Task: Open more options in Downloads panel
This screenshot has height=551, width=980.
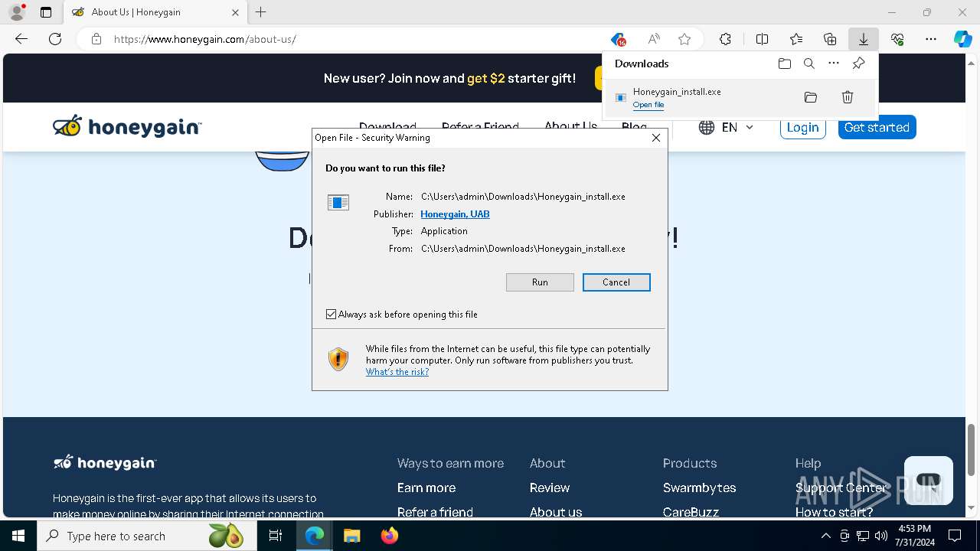Action: [834, 64]
